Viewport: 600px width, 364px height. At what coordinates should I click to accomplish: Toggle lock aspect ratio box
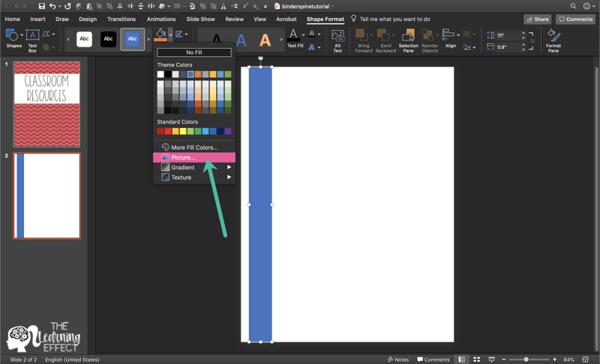(x=532, y=41)
